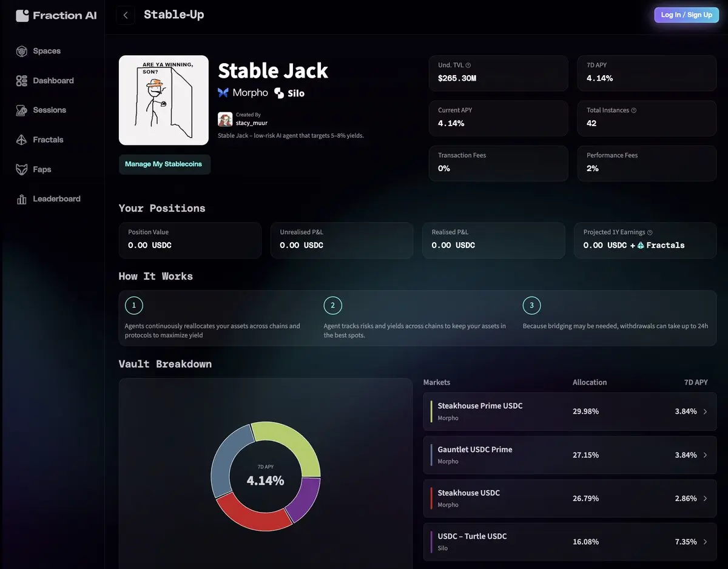728x569 pixels.
Task: Click the Gauntlet USDC Prime market name
Action: pos(475,449)
